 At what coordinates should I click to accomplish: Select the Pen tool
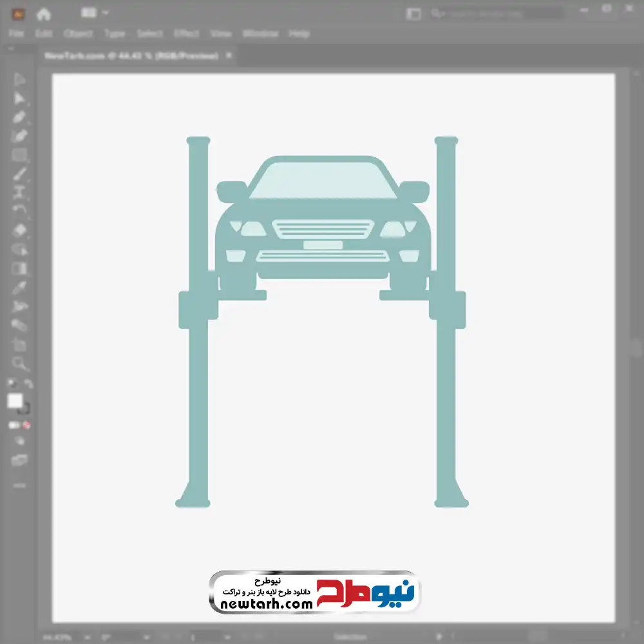tap(19, 117)
